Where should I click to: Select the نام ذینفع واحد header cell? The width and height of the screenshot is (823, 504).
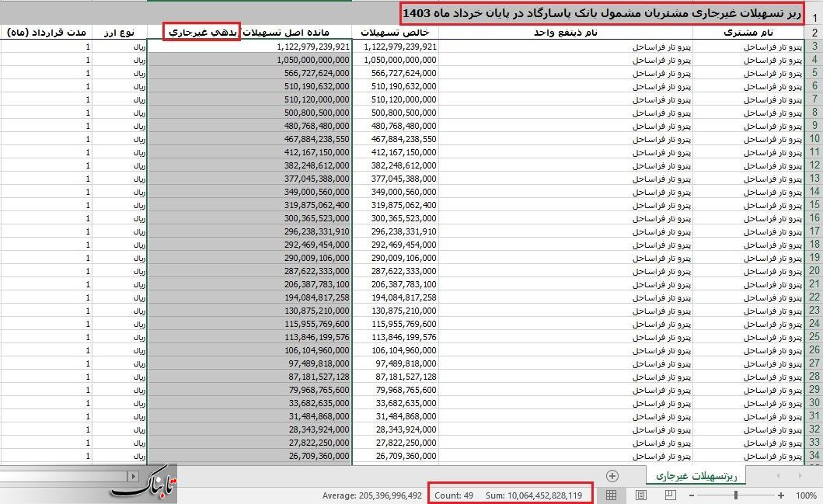(x=565, y=32)
